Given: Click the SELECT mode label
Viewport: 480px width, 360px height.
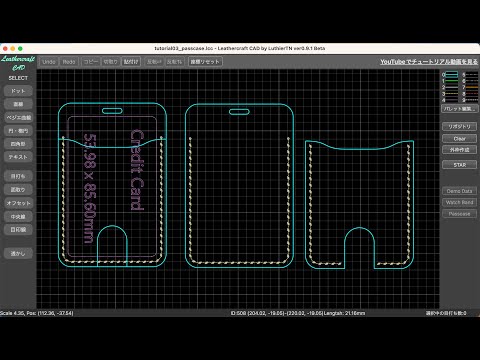Looking at the screenshot, I should (18, 78).
